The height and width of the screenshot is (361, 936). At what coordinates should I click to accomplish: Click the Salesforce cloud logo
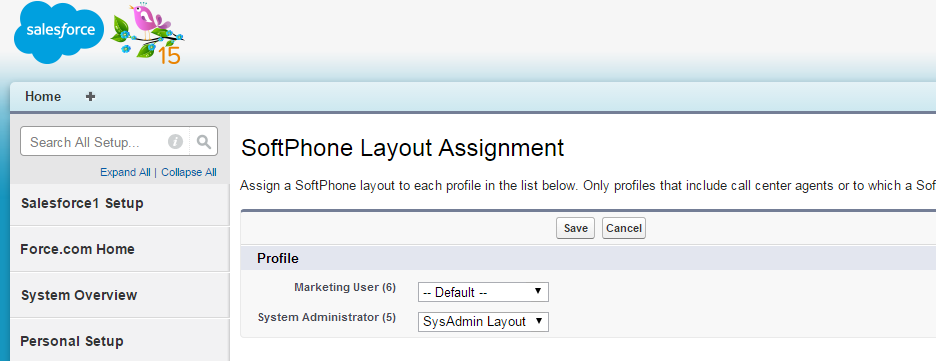point(59,32)
